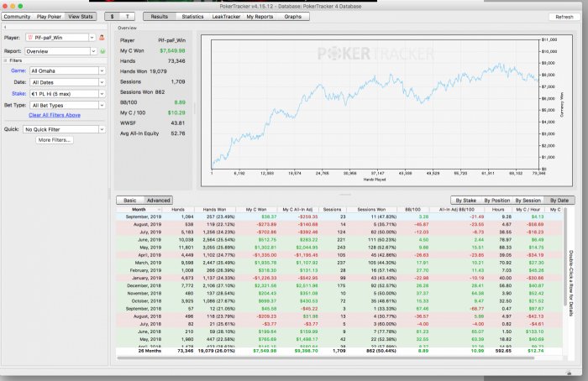Click the Clear All Filters Above link

click(55, 115)
